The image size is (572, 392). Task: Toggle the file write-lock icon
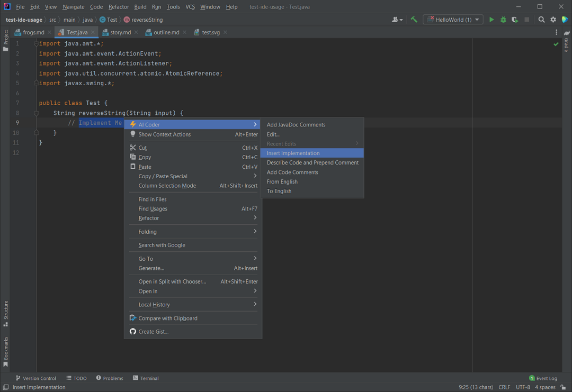(x=564, y=387)
